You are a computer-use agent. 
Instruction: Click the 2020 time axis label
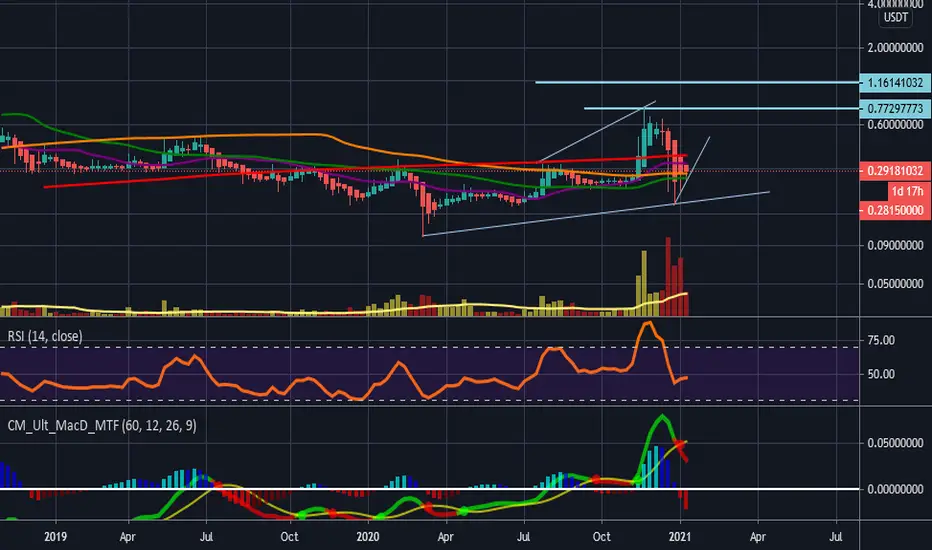[x=368, y=537]
